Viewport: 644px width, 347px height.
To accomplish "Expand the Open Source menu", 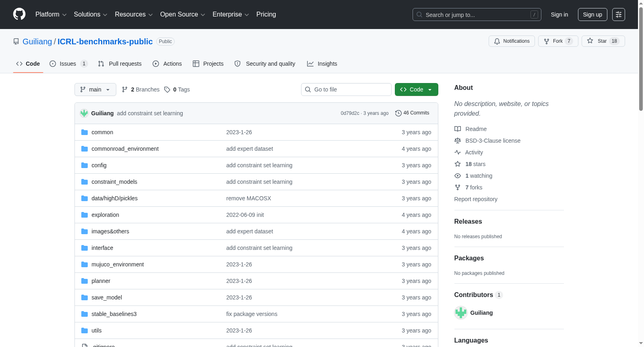I will (x=183, y=15).
